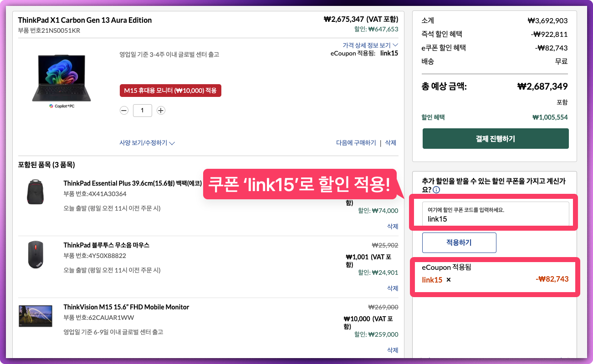Click 결제 진행하기 checkout button
The height and width of the screenshot is (364, 593).
[x=496, y=138]
